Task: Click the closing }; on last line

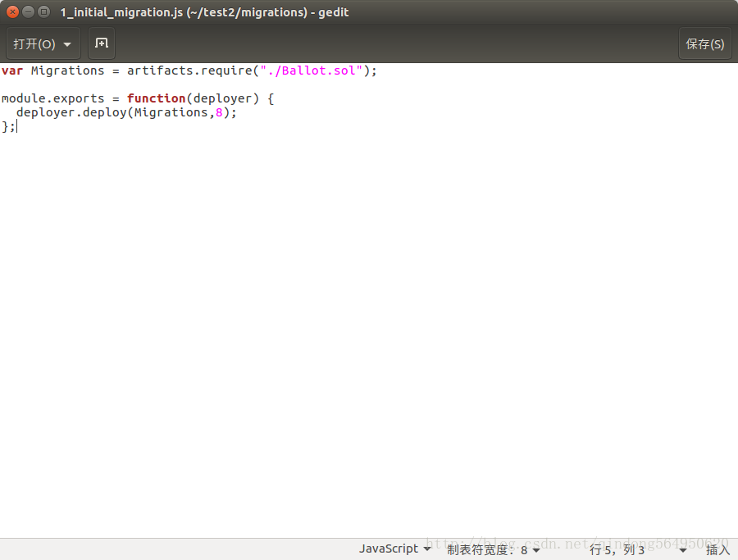Action: pyautogui.click(x=8, y=126)
